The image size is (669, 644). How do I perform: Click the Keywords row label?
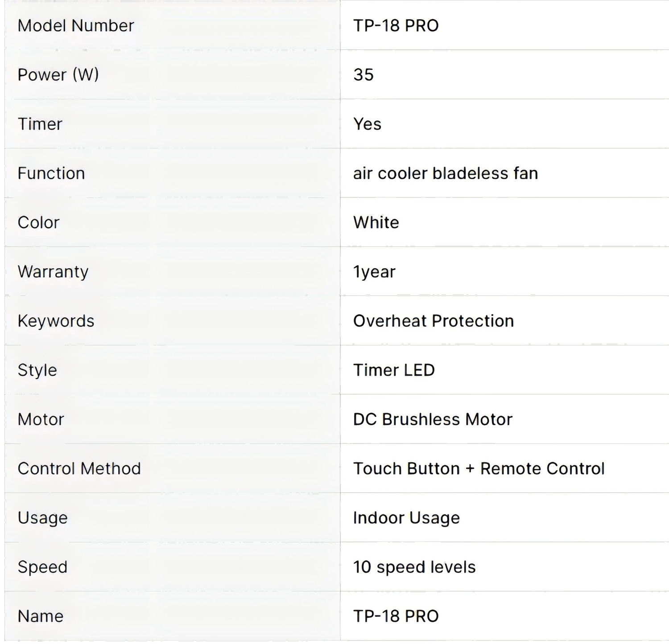click(x=56, y=321)
